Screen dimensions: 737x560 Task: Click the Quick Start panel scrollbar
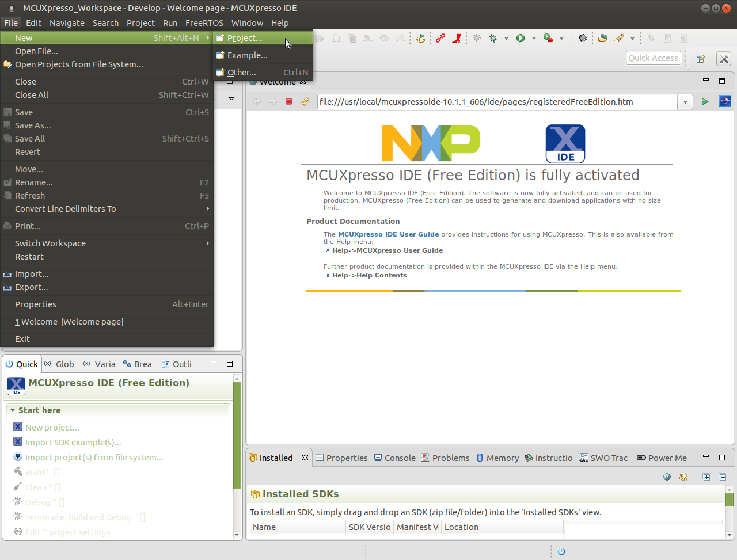coord(237,435)
